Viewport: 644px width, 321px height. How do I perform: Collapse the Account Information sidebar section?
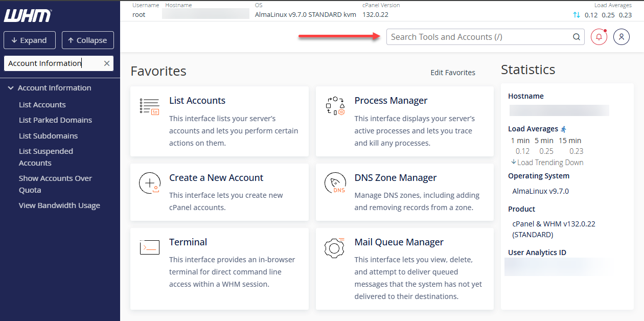[x=11, y=87]
